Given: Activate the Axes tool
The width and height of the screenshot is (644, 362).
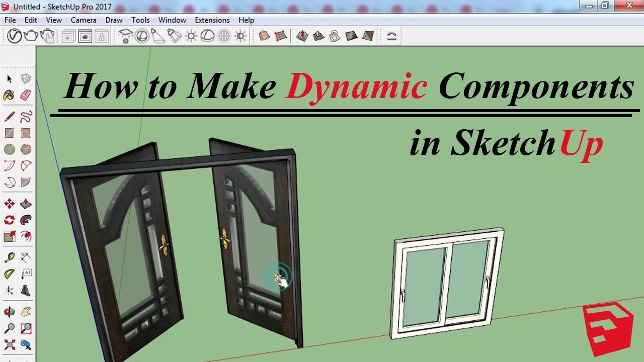Looking at the screenshot, I should tap(9, 290).
